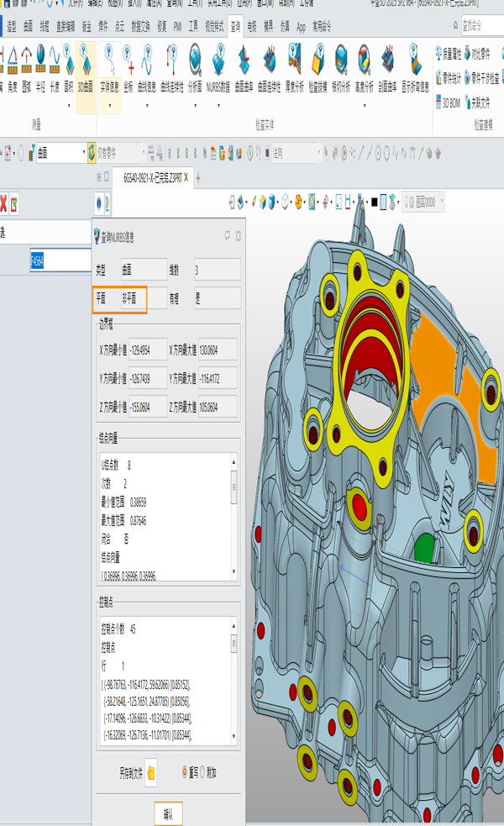This screenshot has height=826, width=504.
Task: Switch to the 线框 ribbon tab
Action: tap(45, 26)
